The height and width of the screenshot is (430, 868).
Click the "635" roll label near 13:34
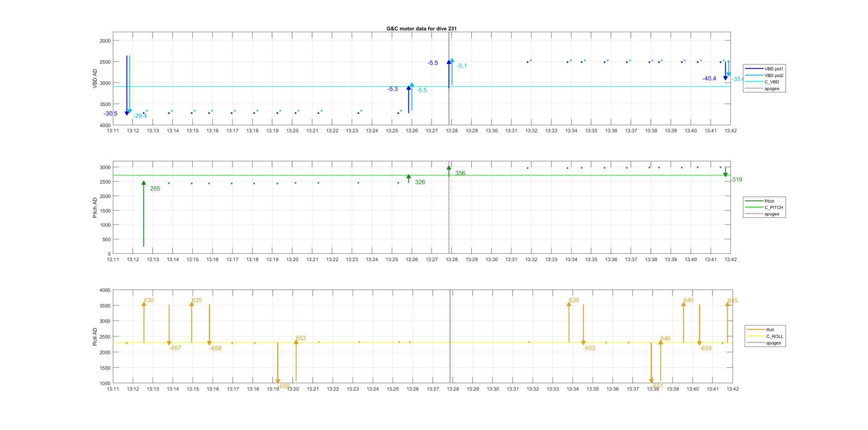click(574, 300)
